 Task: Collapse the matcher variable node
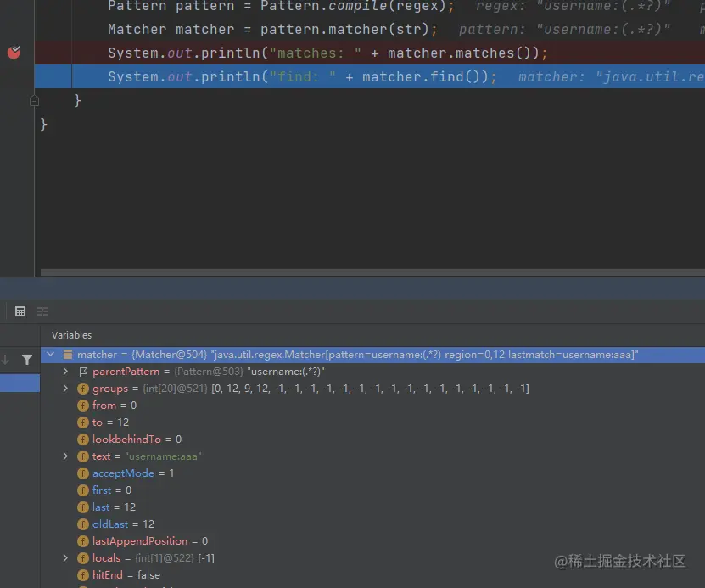51,354
